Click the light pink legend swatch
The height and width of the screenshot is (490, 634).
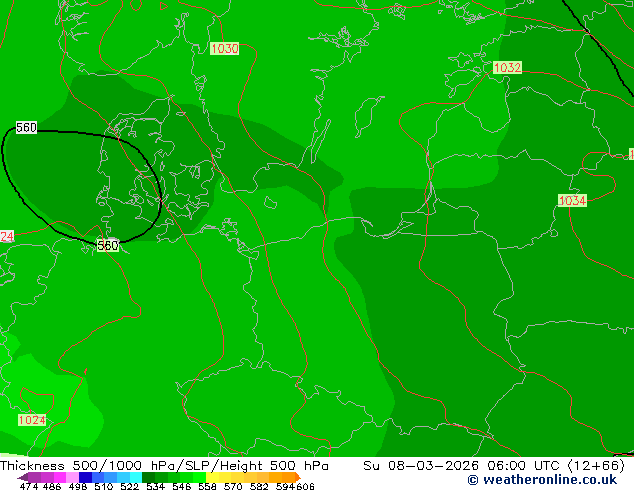(72, 477)
